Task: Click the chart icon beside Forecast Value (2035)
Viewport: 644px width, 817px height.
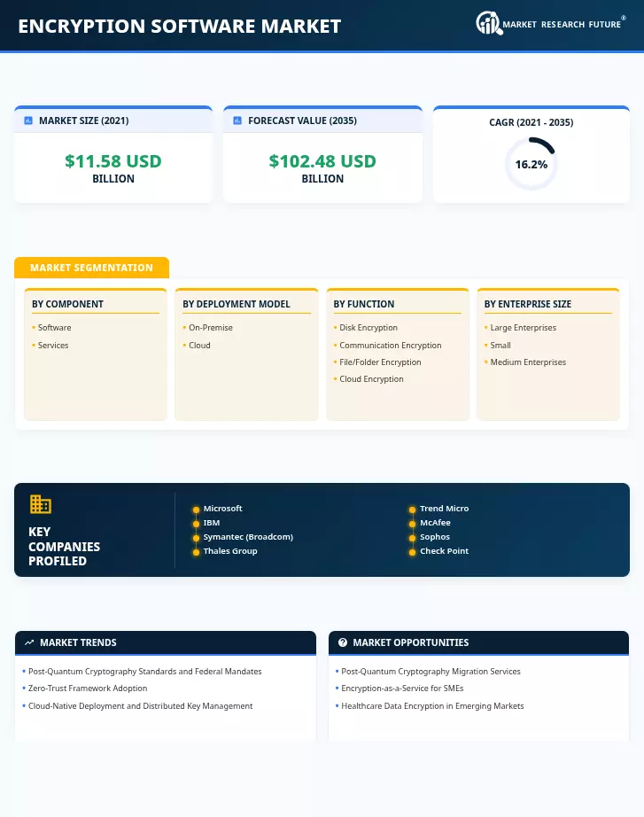Action: 237,121
